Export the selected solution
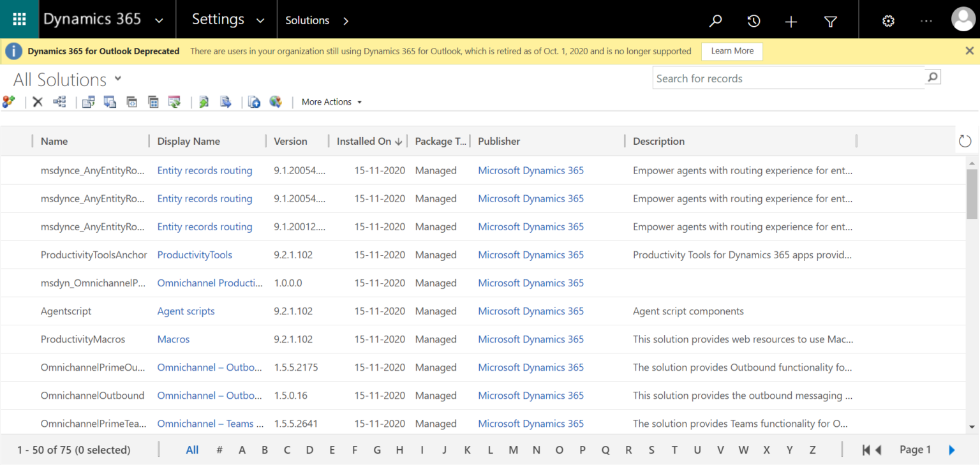The width and height of the screenshot is (980, 467). 225,101
